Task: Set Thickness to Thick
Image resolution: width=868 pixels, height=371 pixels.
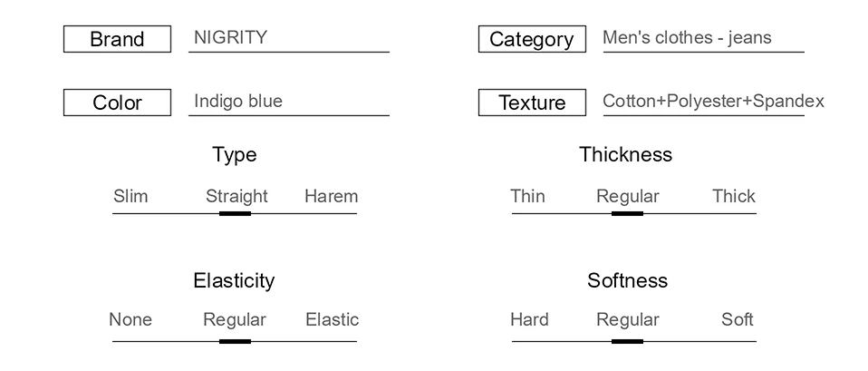Action: click(x=734, y=196)
